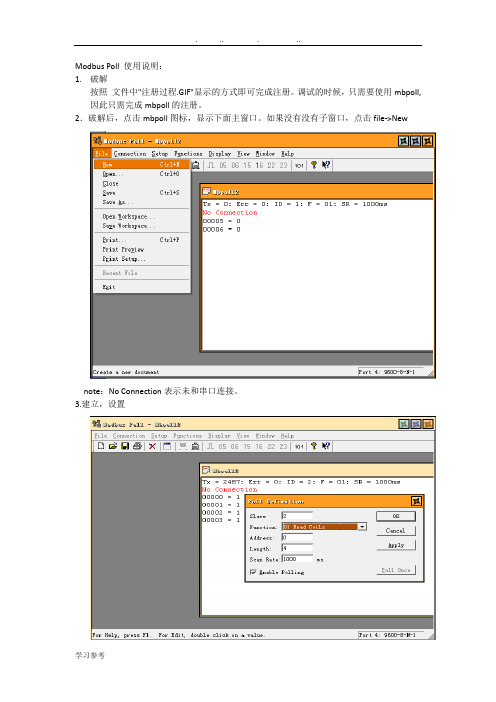Choose Save As... in the File menu
This screenshot has height=702, width=496.
[x=142, y=202]
